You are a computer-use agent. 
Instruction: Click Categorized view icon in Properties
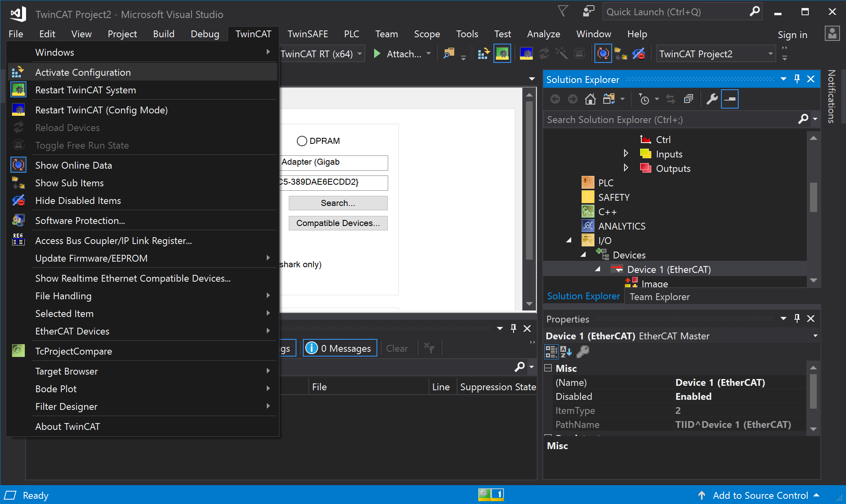pos(551,352)
